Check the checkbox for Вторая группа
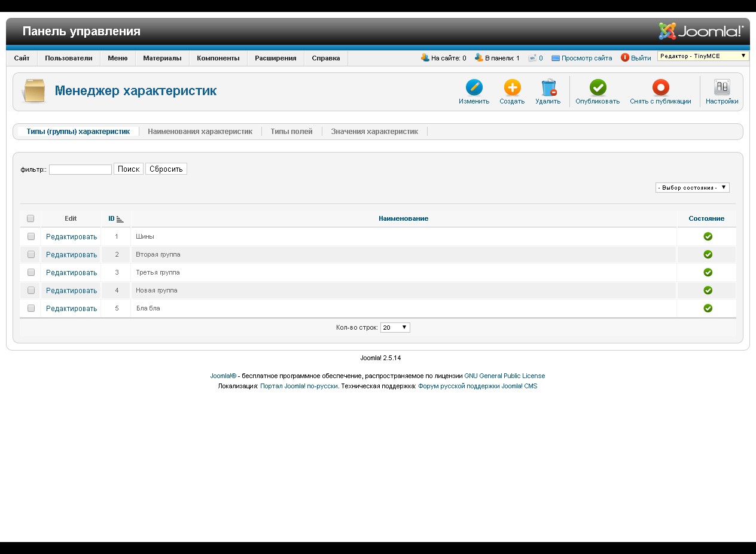Image resolution: width=756 pixels, height=554 pixels. point(31,254)
